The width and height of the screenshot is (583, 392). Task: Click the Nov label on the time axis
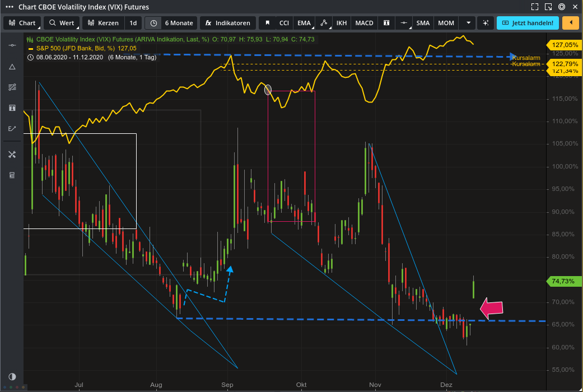375,385
